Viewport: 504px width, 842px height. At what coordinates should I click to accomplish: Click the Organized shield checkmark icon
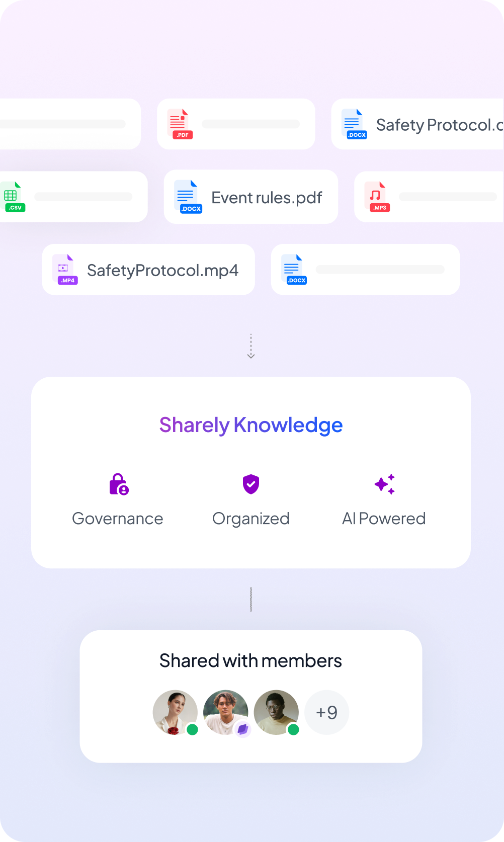click(x=251, y=484)
